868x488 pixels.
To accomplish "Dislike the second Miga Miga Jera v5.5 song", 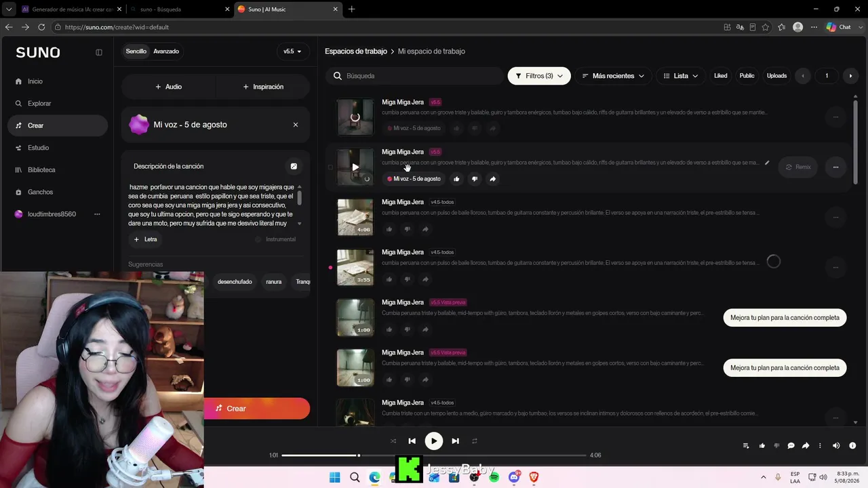I will point(475,179).
